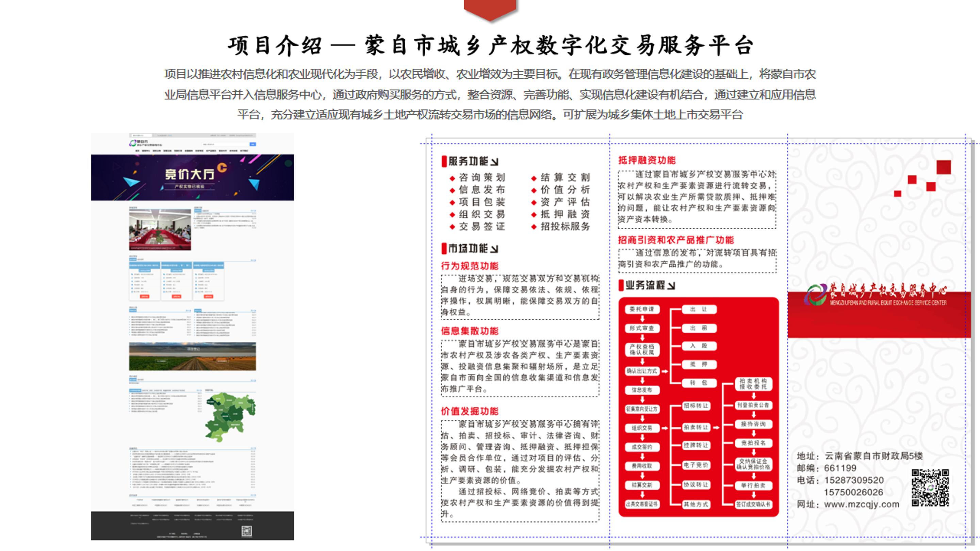Image resolution: width=980 pixels, height=551 pixels.
Task: Click the 刊登拍卖公告 step
Action: 753,405
